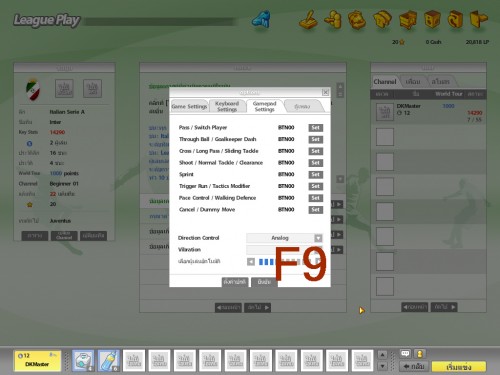This screenshot has width=500, height=375.
Task: Click Set for Cross / Long Pass / Sliding Tackle
Action: pos(315,151)
